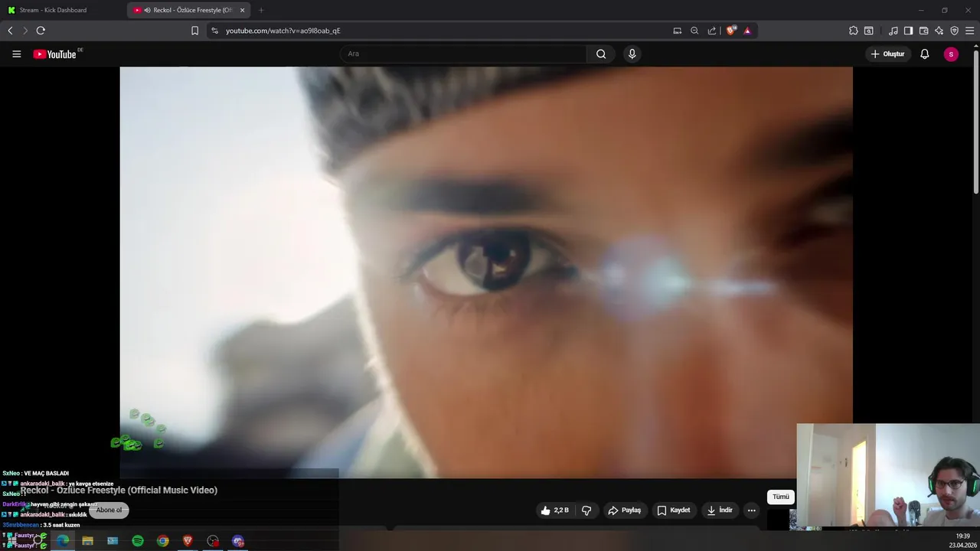
Task: Launch Spotify from taskbar
Action: pos(138,541)
